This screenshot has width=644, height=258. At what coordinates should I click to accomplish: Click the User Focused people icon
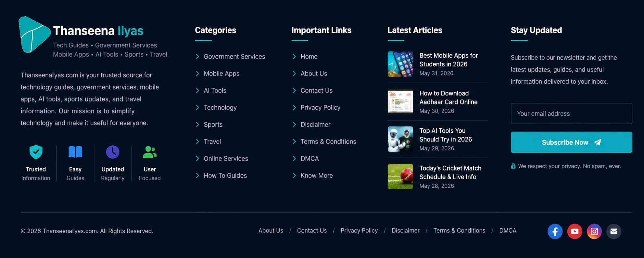[150, 152]
